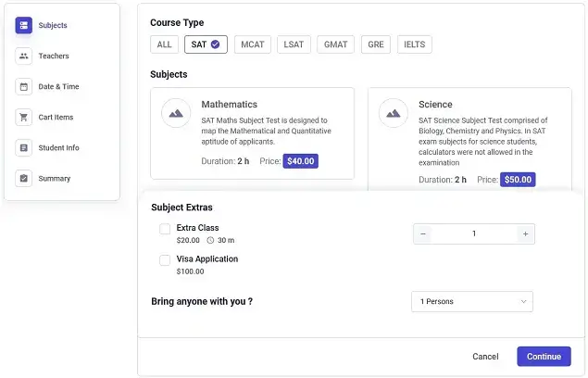Select the IELTS course type filter
The width and height of the screenshot is (588, 378).
[414, 44]
